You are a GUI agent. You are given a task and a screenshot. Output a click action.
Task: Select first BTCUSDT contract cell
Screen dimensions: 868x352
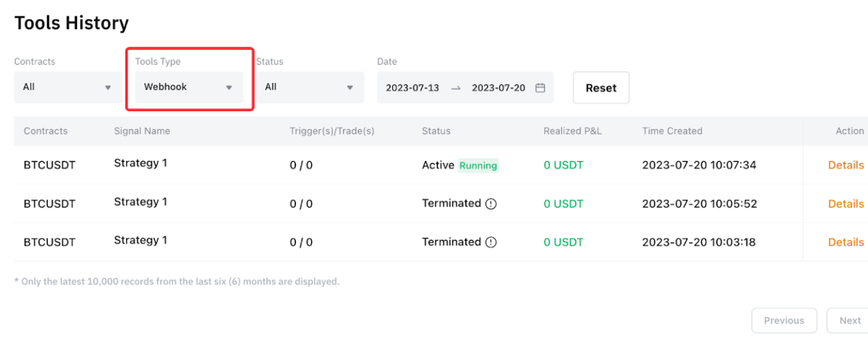(x=50, y=165)
